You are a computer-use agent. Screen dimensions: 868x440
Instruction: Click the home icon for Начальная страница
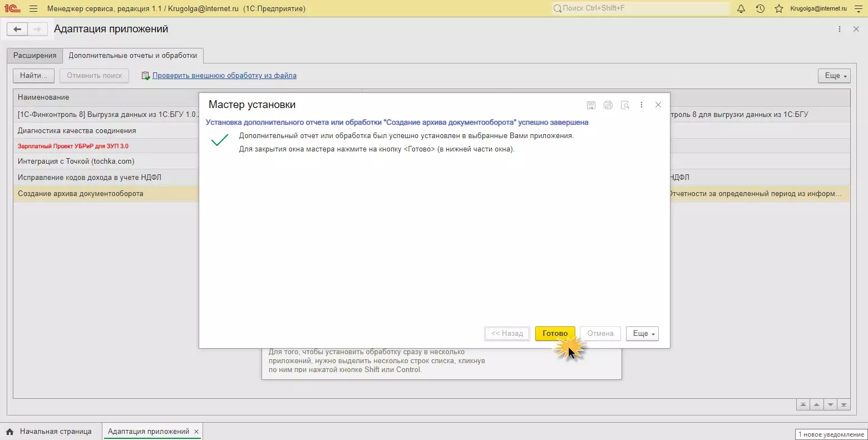(x=9, y=432)
